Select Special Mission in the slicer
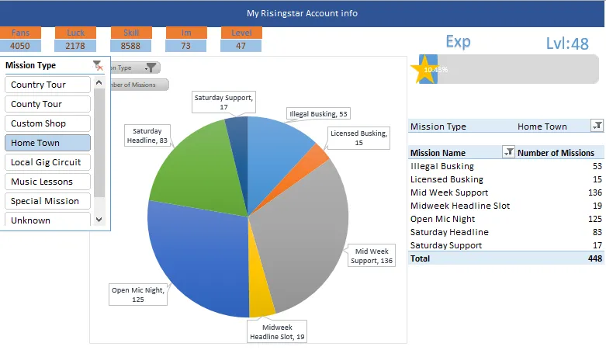606x364 pixels. tap(47, 201)
